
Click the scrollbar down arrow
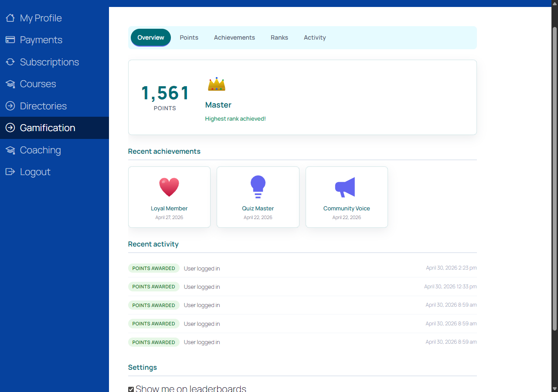pos(555,388)
